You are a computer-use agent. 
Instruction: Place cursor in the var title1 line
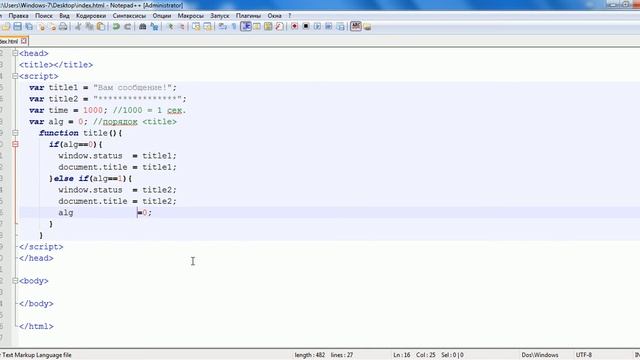coord(103,87)
